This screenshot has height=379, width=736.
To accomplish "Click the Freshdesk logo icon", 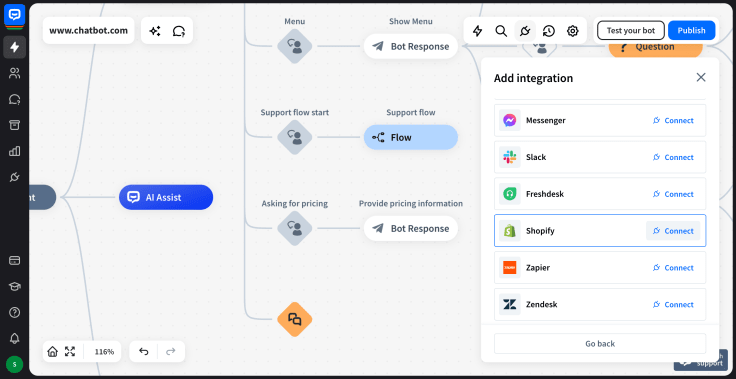I will click(x=509, y=194).
